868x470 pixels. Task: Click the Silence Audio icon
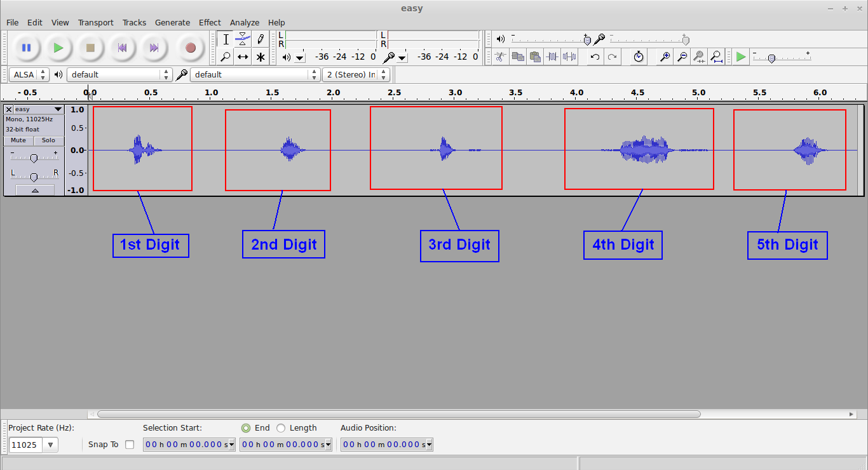point(569,57)
